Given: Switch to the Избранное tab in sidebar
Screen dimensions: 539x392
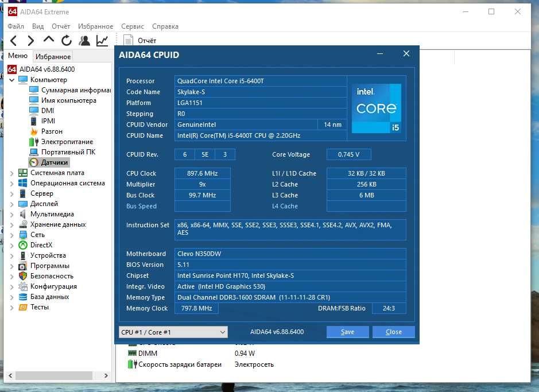Looking at the screenshot, I should (53, 56).
